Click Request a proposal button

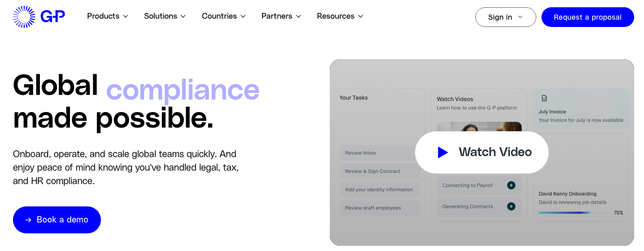click(588, 17)
